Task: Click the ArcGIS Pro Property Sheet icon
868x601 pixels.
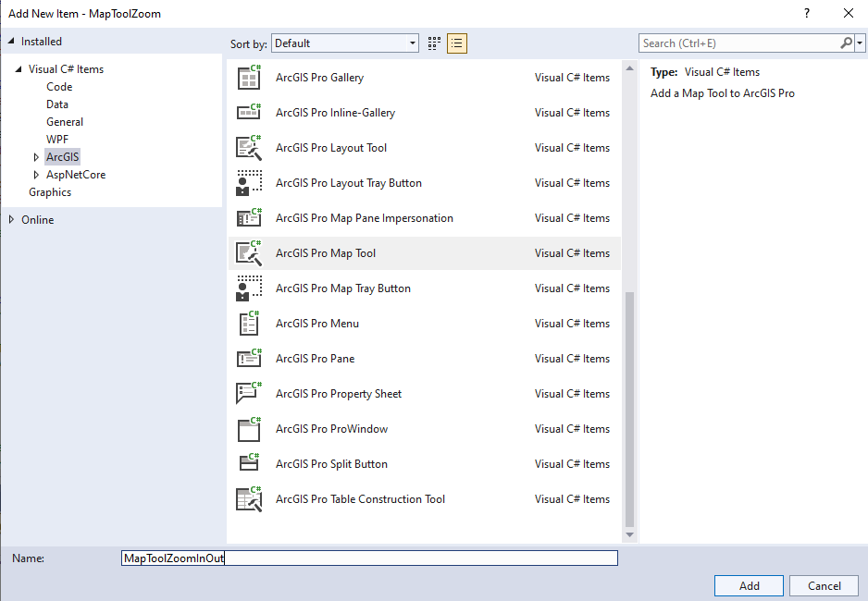Action: (x=249, y=394)
